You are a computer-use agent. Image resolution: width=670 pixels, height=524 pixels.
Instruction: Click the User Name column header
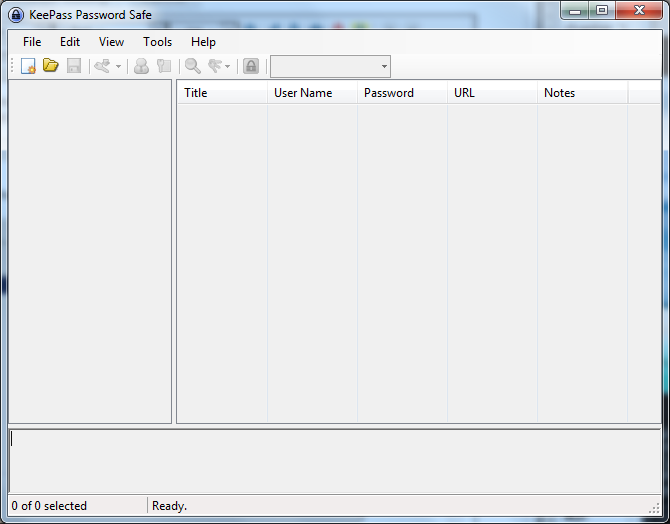click(311, 93)
